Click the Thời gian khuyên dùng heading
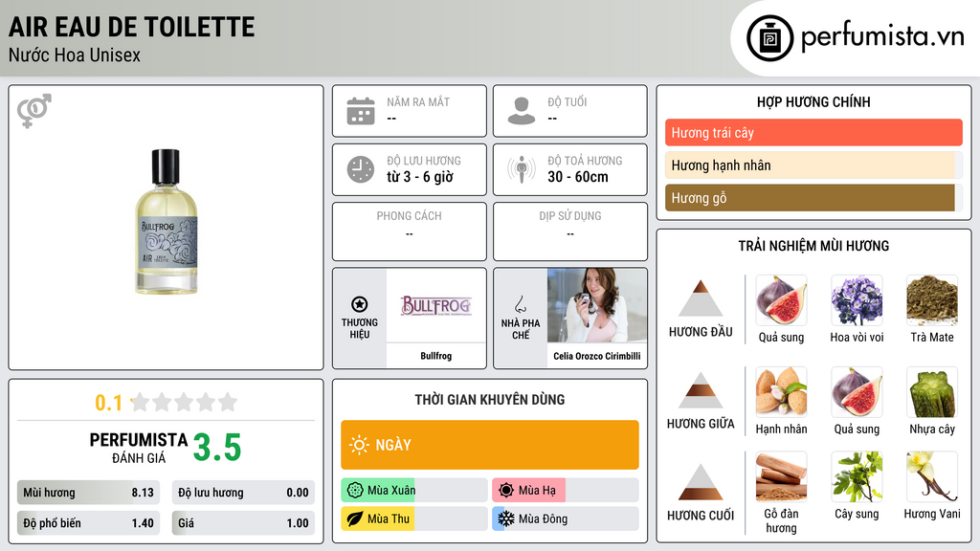The image size is (980, 551). pos(490,399)
